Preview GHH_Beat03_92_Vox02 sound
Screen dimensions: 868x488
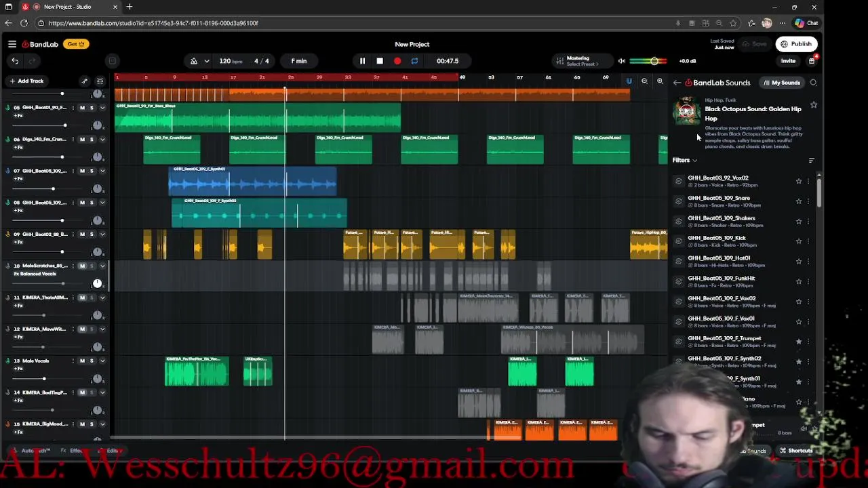coord(678,181)
